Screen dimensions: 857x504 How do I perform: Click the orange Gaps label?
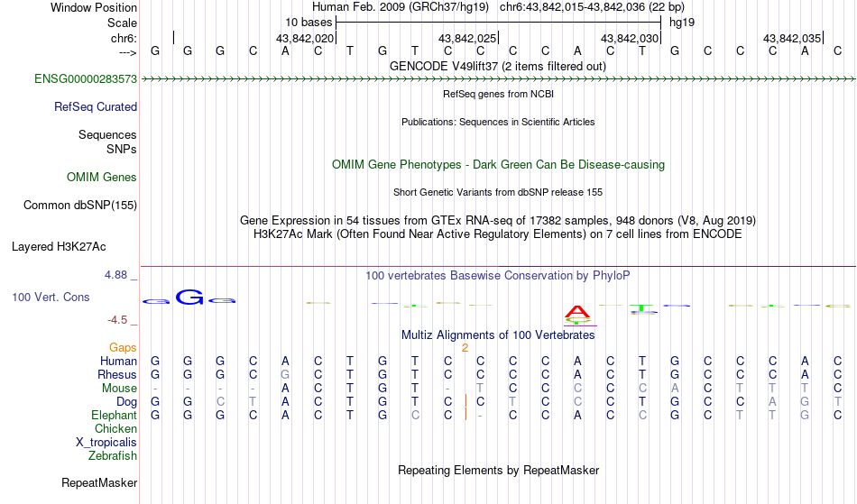click(x=123, y=348)
